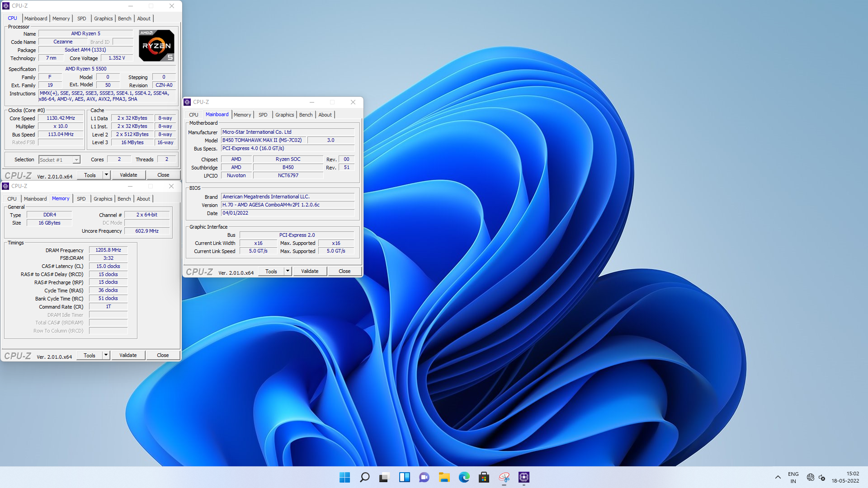This screenshot has width=868, height=488.
Task: Open the Windows Start menu
Action: pyautogui.click(x=344, y=477)
